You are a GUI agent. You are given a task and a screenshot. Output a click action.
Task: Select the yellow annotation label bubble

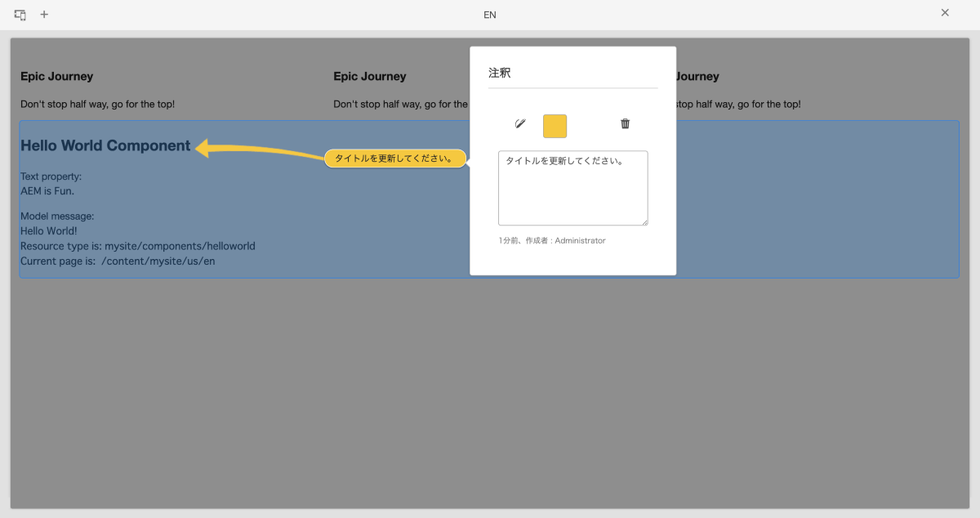pyautogui.click(x=395, y=159)
